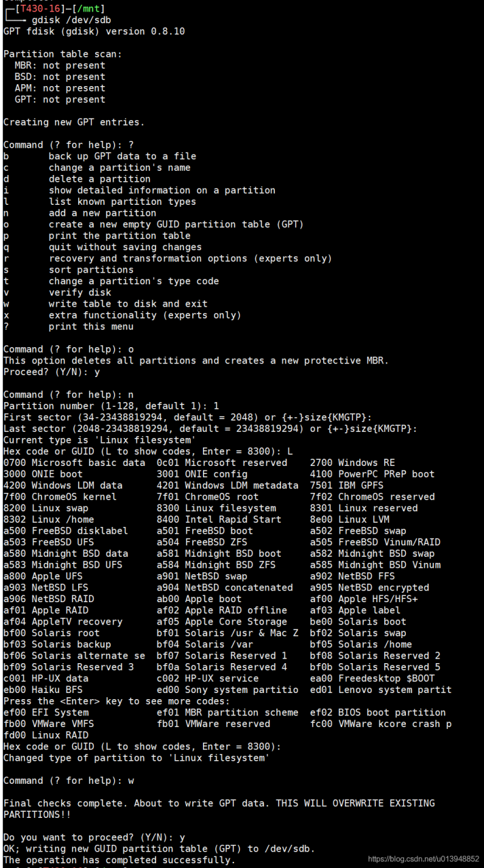This screenshot has width=484, height=868.
Task: Click the 'operation has completed successfully' message
Action: click(x=119, y=860)
